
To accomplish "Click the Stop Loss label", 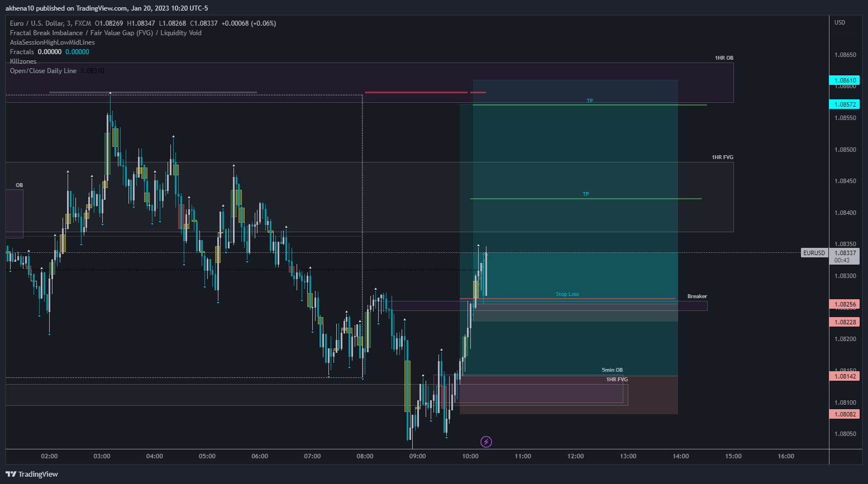I will [567, 294].
